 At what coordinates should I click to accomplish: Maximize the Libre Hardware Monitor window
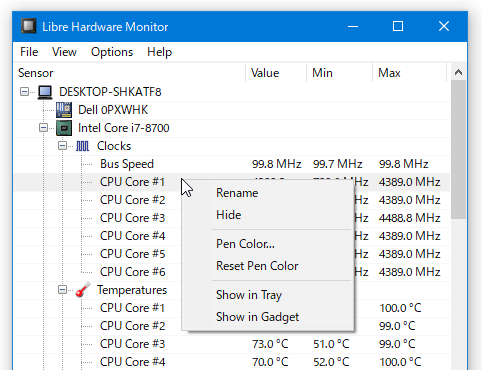click(x=398, y=26)
